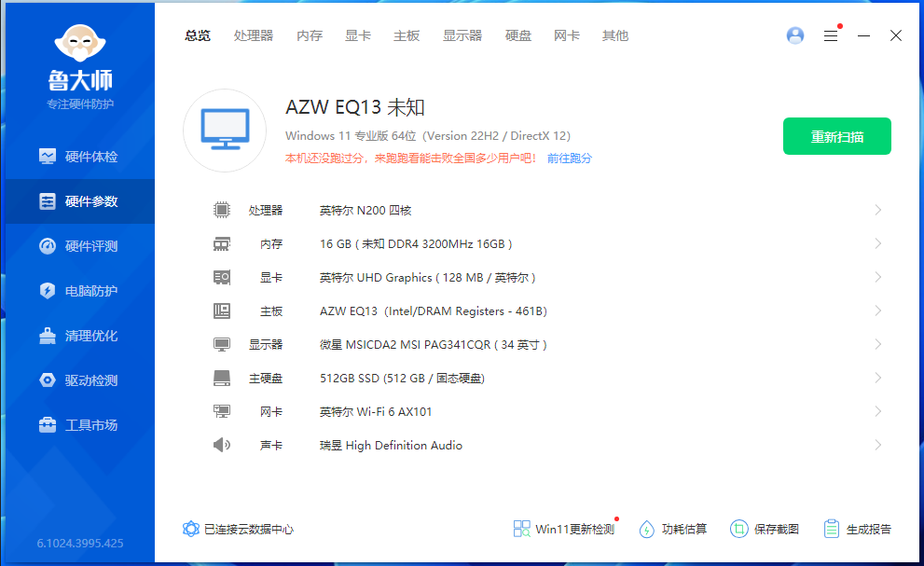Click 英特尔 N200 四核 processor text
The height and width of the screenshot is (566, 924).
pyautogui.click(x=365, y=211)
